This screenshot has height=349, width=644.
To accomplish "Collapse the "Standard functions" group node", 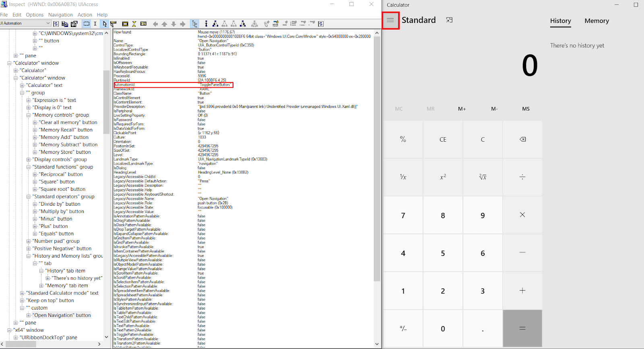I will tap(29, 167).
